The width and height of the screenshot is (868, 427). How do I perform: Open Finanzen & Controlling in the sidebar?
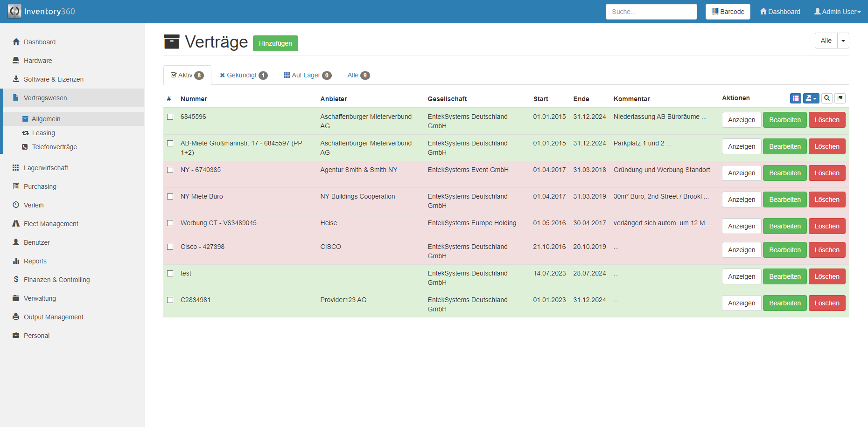click(x=56, y=280)
